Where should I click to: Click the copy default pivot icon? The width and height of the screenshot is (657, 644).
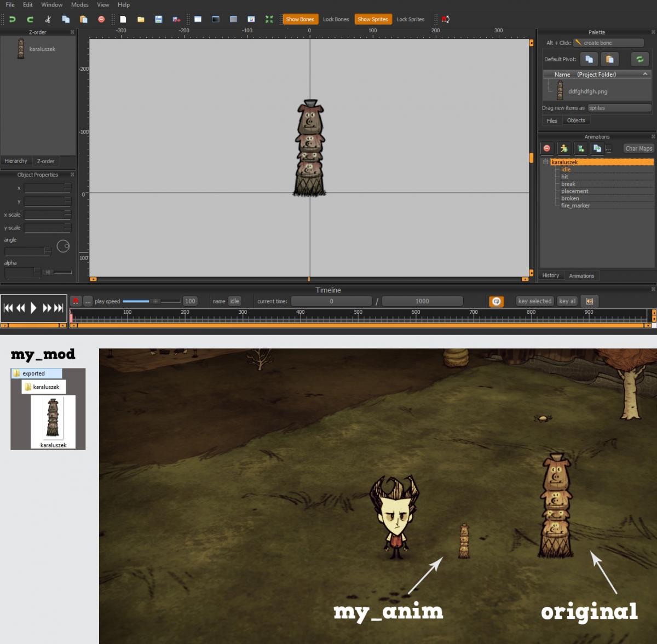click(x=589, y=59)
